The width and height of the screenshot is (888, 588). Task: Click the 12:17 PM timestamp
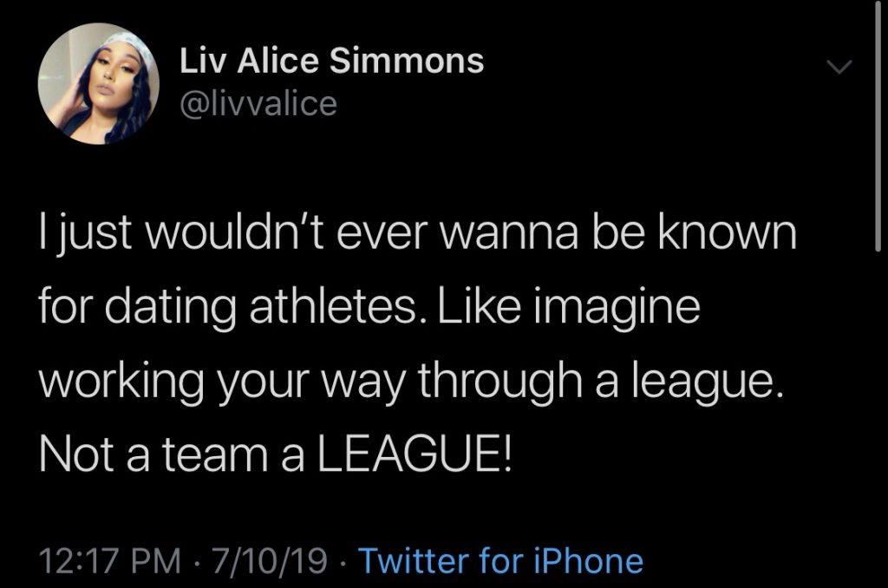coord(110,560)
